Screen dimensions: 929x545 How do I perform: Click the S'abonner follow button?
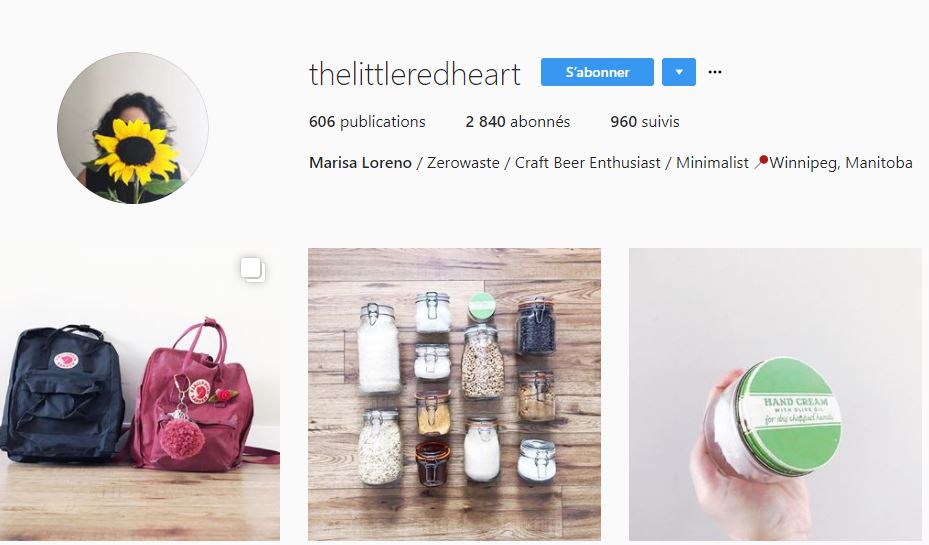pyautogui.click(x=597, y=72)
